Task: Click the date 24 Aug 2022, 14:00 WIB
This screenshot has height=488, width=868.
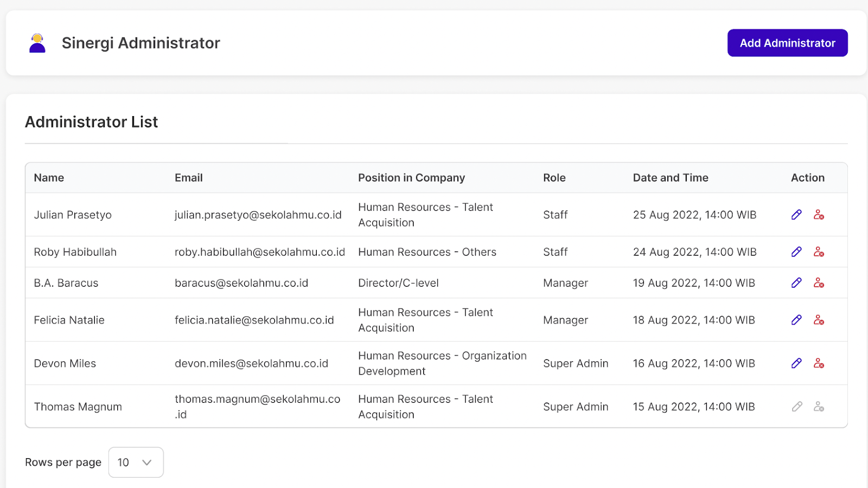Action: point(694,252)
